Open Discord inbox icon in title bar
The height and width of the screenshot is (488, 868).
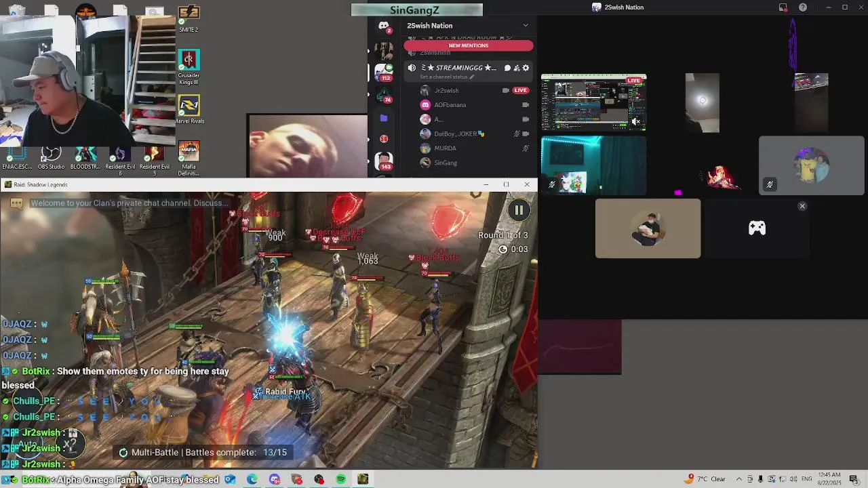pyautogui.click(x=783, y=7)
